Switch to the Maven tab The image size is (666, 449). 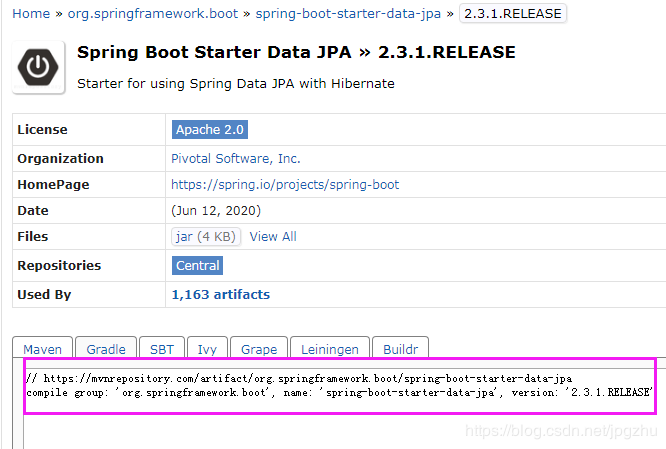43,349
